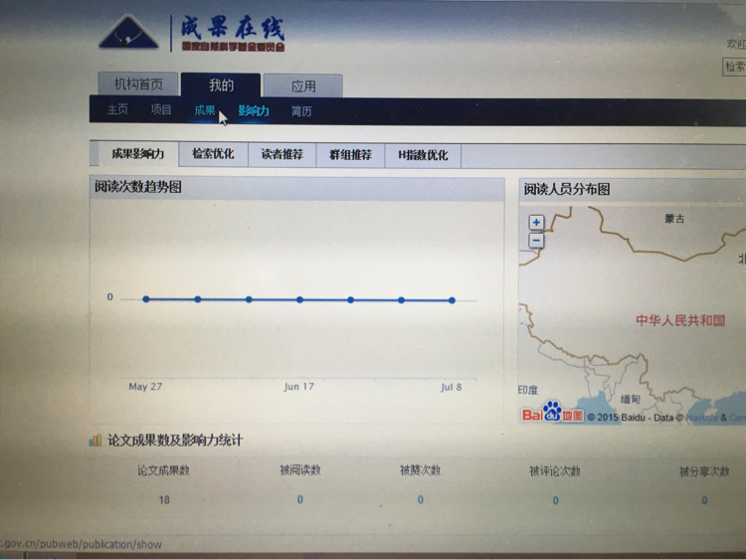Select the 我的 tab
746x560 pixels.
tap(221, 86)
